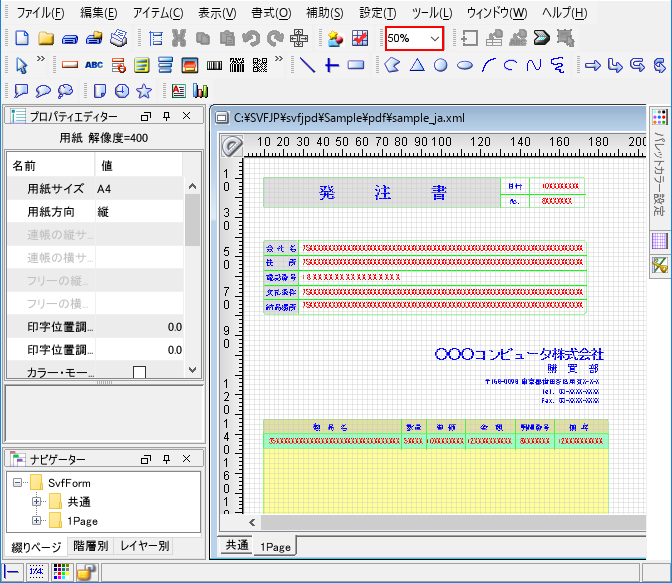The width and height of the screenshot is (672, 583).
Task: Open a form with the folder icon
Action: [46, 38]
